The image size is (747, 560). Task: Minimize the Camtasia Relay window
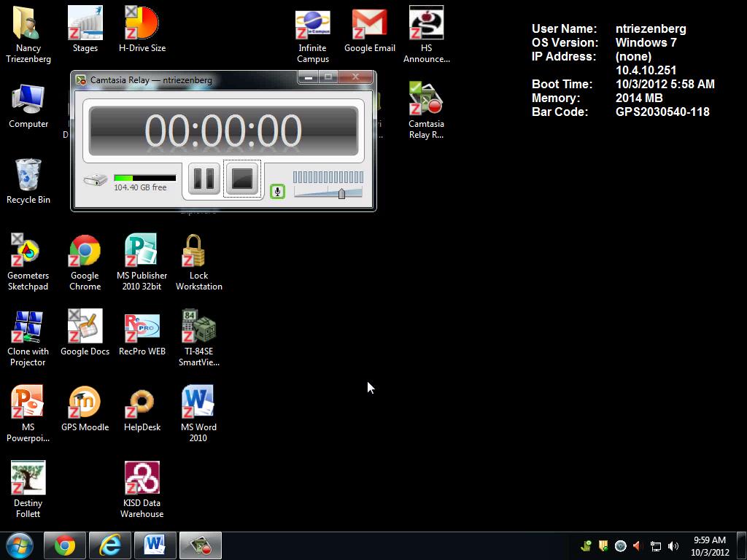tap(309, 77)
